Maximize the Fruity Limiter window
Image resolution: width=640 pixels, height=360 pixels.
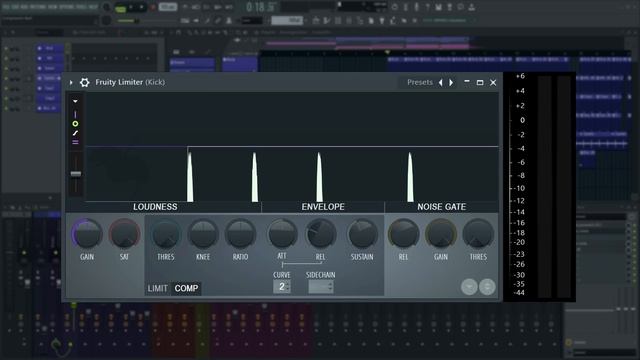[x=480, y=82]
